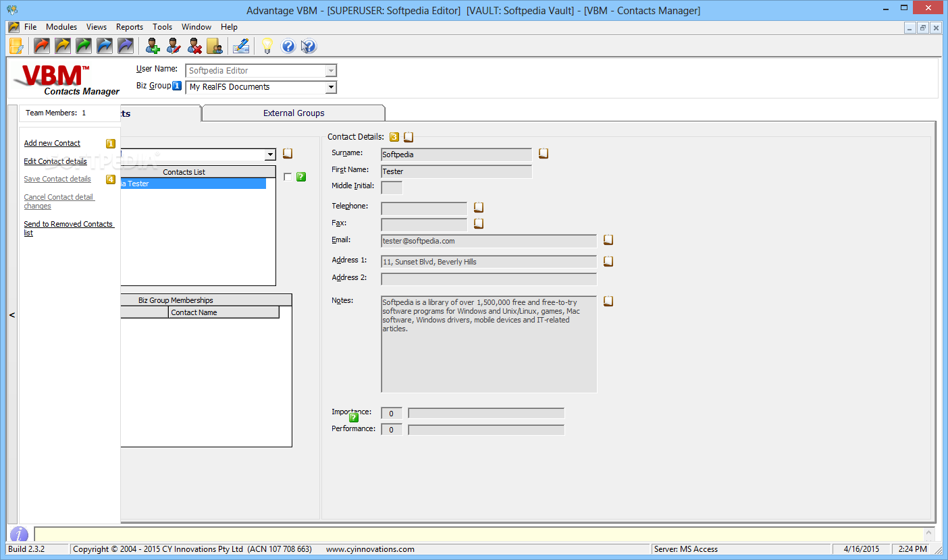Viewport: 948px width, 560px height.
Task: Click the Contact Name column header
Action: 223,312
